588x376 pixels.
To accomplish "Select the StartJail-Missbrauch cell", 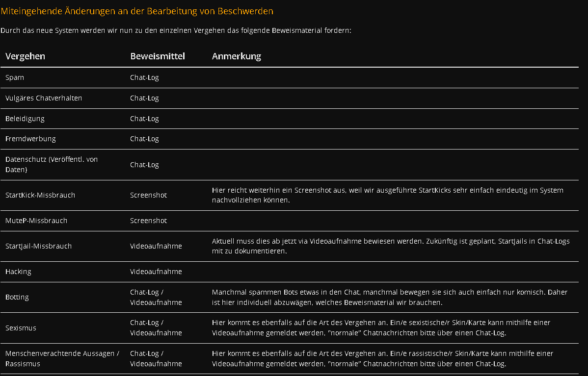I will [x=38, y=246].
